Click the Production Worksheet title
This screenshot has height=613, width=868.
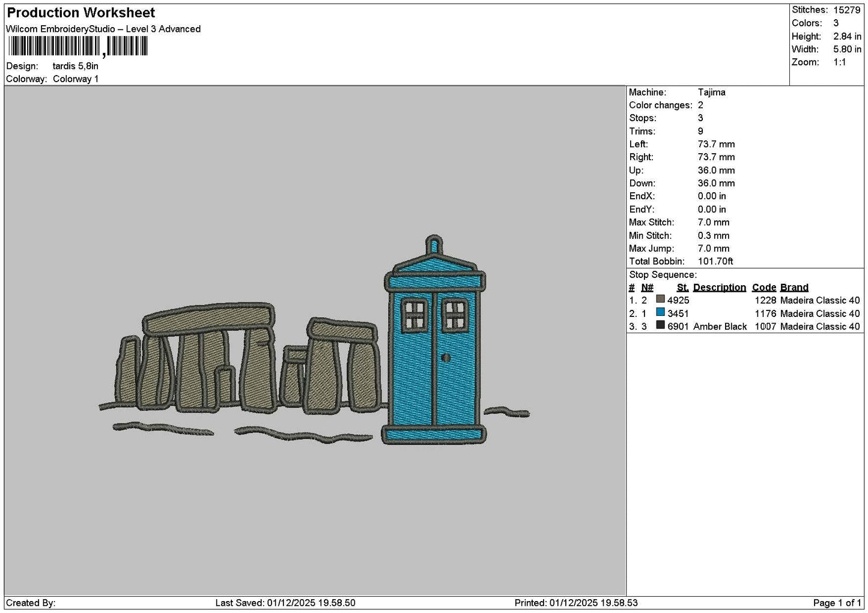click(x=81, y=13)
